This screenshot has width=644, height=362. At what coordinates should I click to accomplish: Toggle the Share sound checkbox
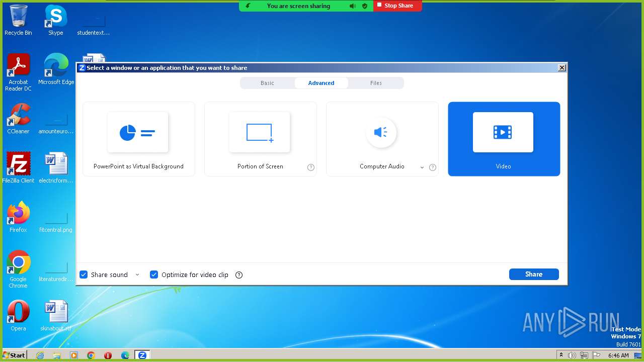tap(84, 275)
